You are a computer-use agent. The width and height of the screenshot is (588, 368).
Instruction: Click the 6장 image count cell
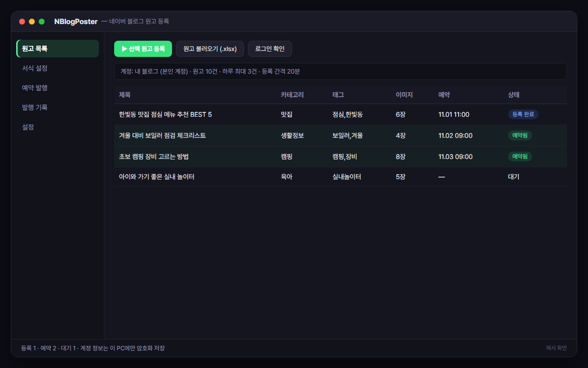pos(401,114)
